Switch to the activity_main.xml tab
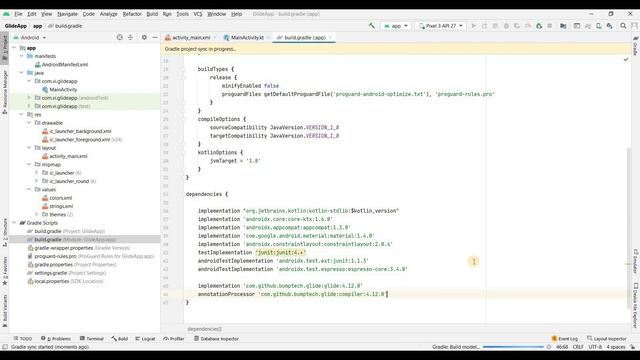The height and width of the screenshot is (360, 640). click(x=191, y=38)
